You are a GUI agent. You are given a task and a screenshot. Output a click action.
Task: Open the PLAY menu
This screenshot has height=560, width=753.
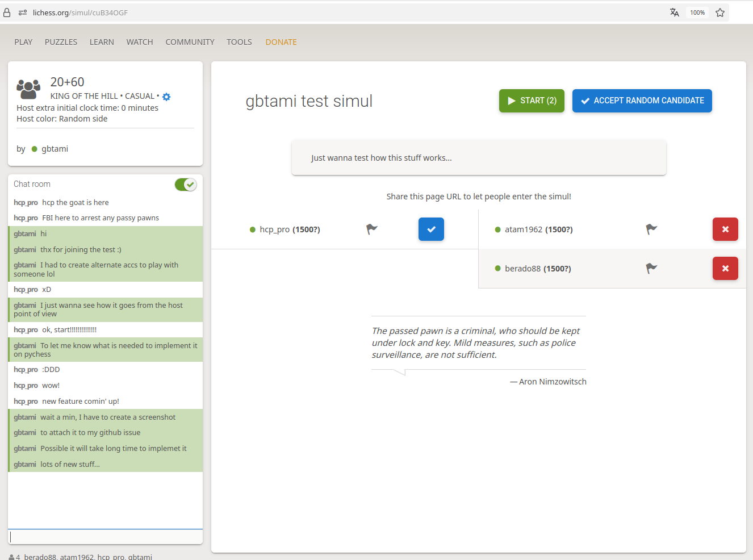coord(23,42)
